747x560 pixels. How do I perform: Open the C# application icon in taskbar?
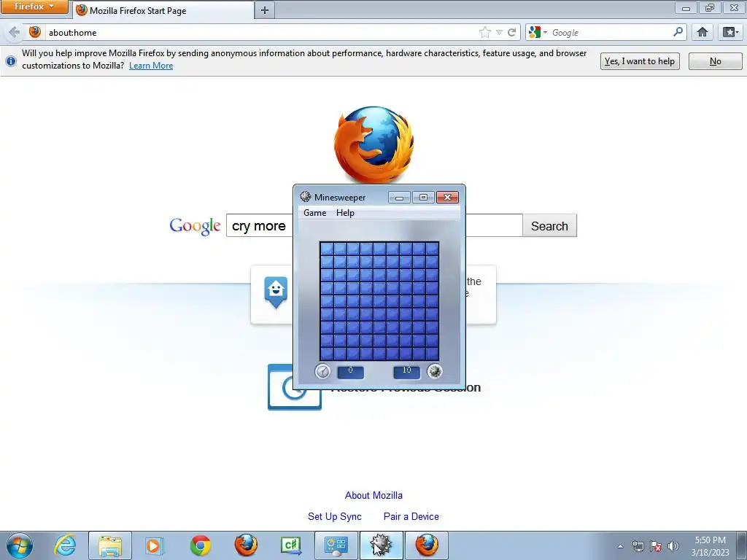tap(291, 545)
